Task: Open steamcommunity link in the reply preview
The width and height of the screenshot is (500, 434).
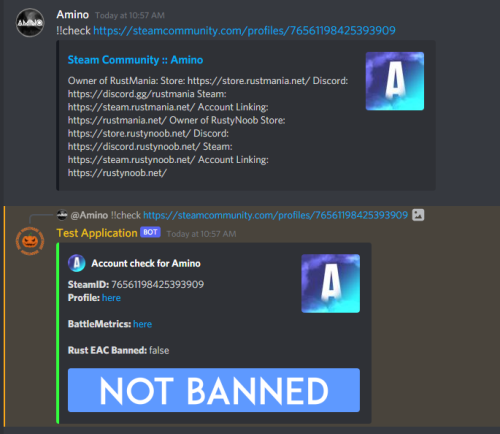Action: point(275,215)
